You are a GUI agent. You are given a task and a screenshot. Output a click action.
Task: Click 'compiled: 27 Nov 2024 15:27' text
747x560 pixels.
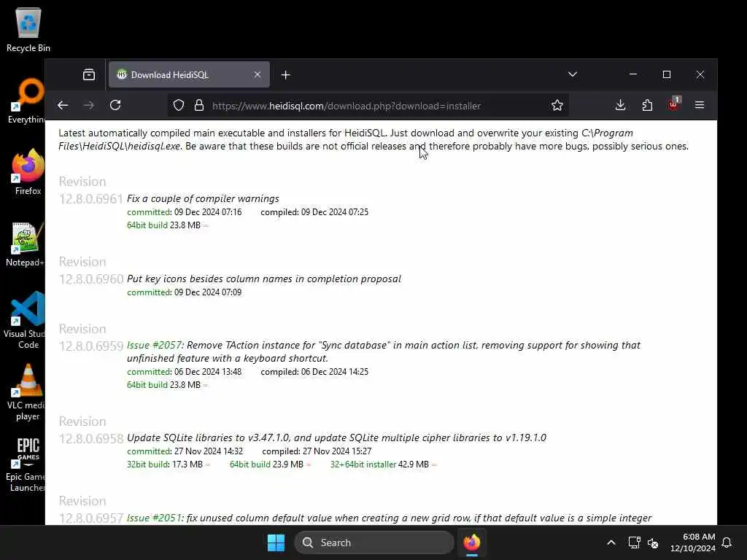(x=317, y=451)
